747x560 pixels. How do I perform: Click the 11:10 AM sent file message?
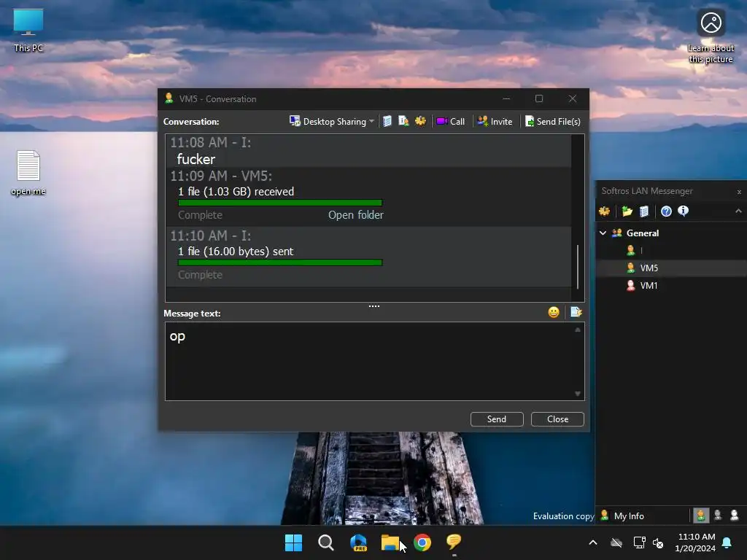(368, 256)
